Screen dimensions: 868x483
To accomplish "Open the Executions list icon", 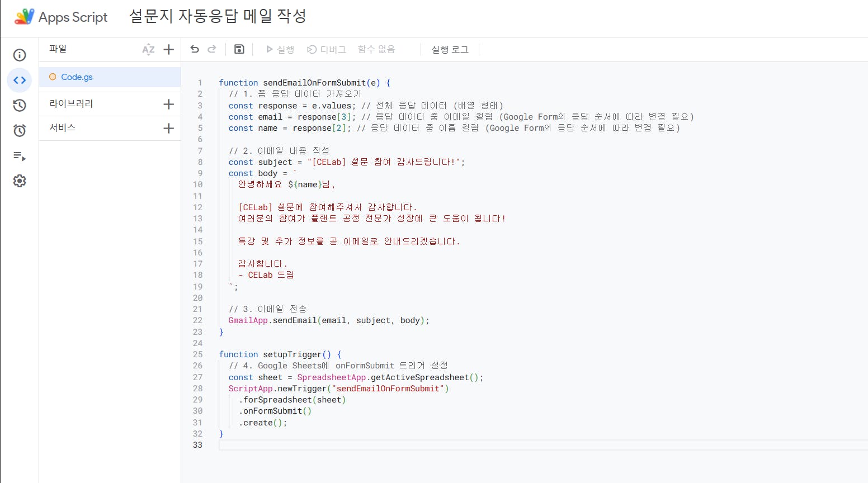I will coord(20,156).
